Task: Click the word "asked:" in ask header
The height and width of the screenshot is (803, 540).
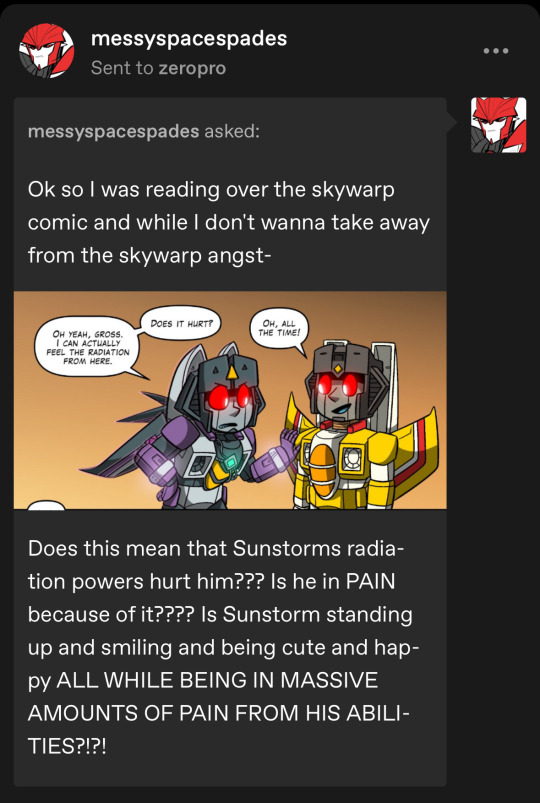Action: point(232,132)
